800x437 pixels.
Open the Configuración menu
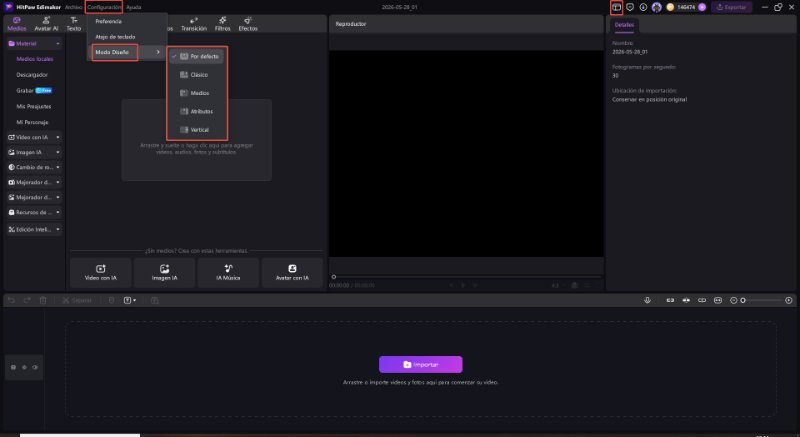coord(104,7)
